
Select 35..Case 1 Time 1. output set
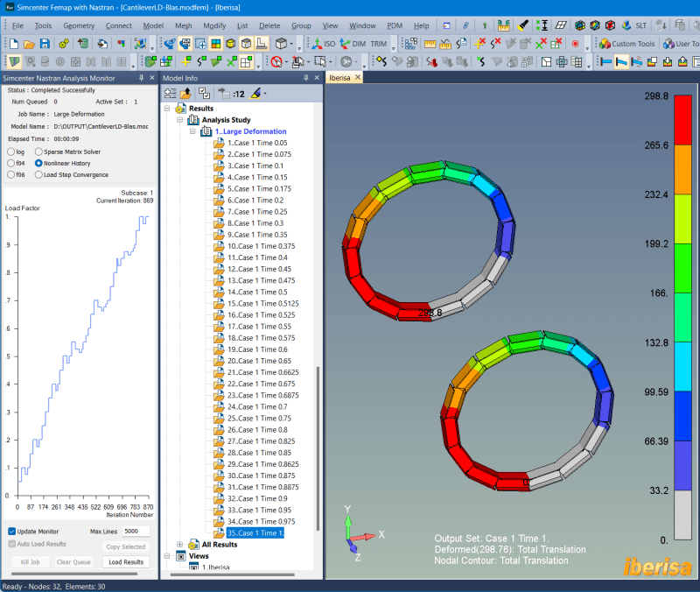click(255, 533)
